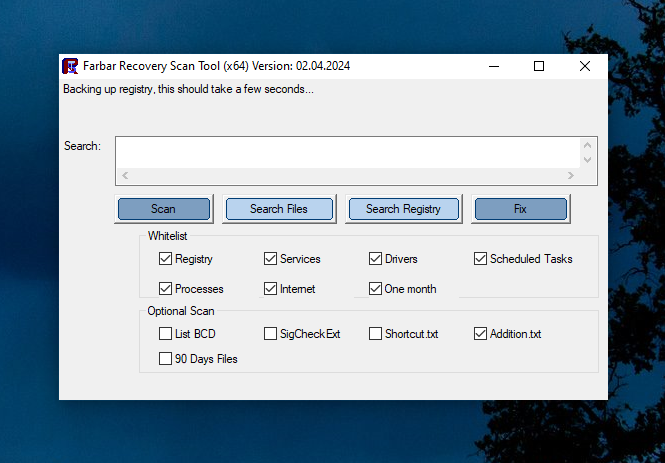This screenshot has width=665, height=463.
Task: Toggle the Scheduled Tasks checkbox
Action: pyautogui.click(x=480, y=259)
